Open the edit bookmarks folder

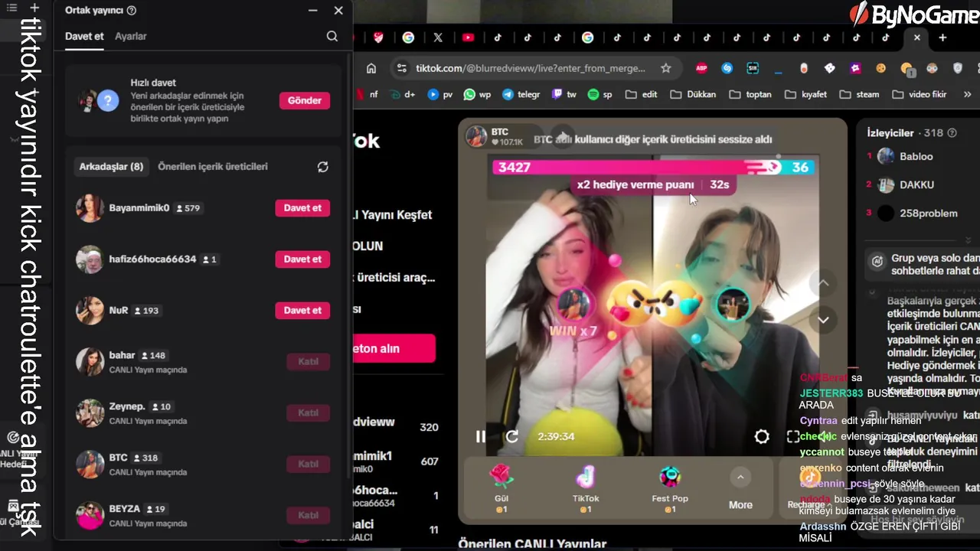click(642, 95)
